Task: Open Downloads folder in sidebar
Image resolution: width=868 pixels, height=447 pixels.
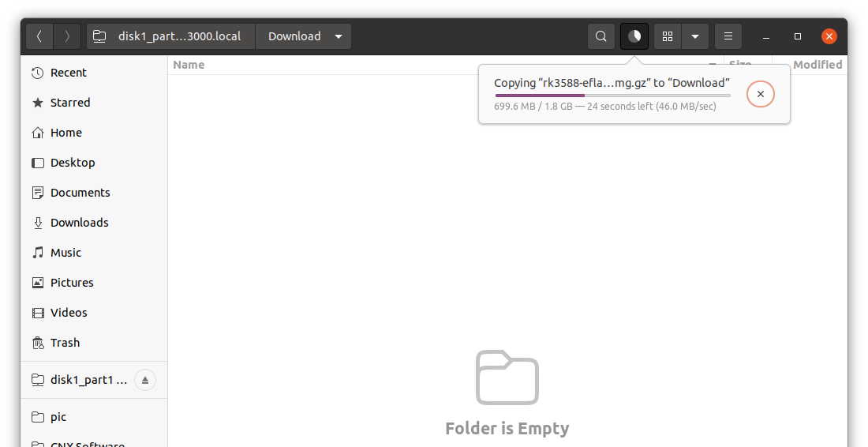Action: 94,222
